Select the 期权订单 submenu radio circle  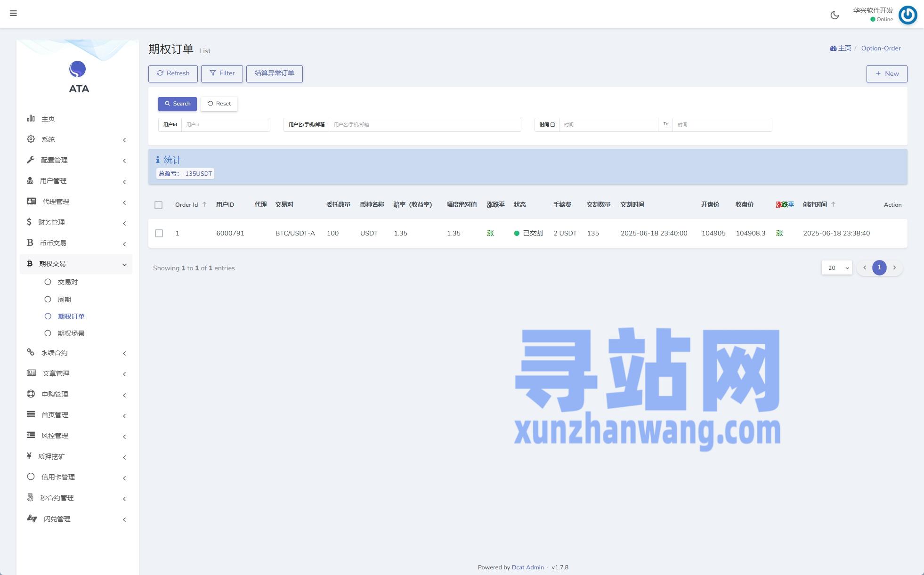click(48, 316)
